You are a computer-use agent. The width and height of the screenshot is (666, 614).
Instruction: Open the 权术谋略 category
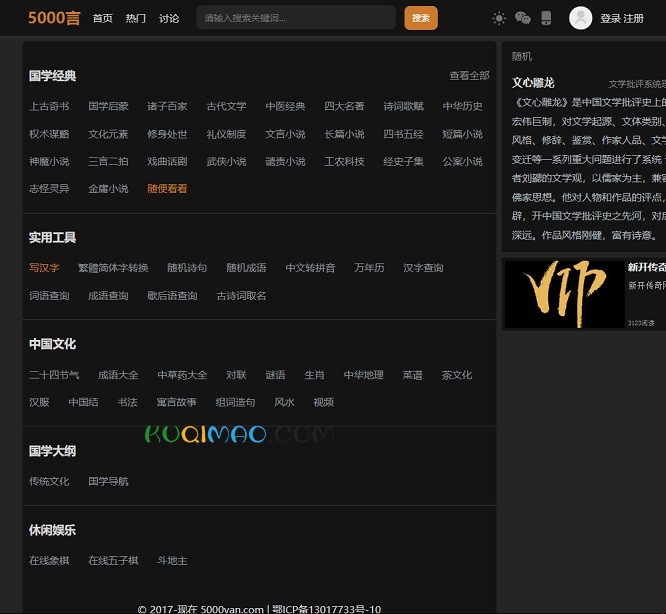[x=49, y=134]
